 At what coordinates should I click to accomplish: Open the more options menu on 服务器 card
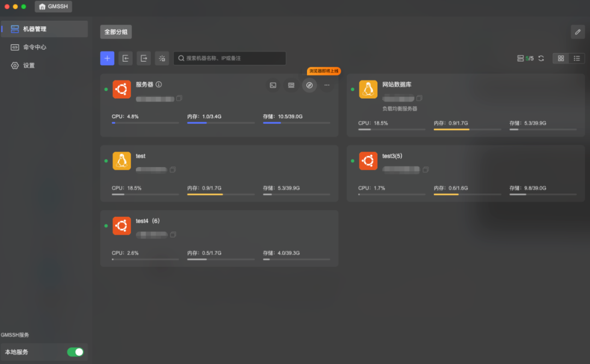point(327,85)
